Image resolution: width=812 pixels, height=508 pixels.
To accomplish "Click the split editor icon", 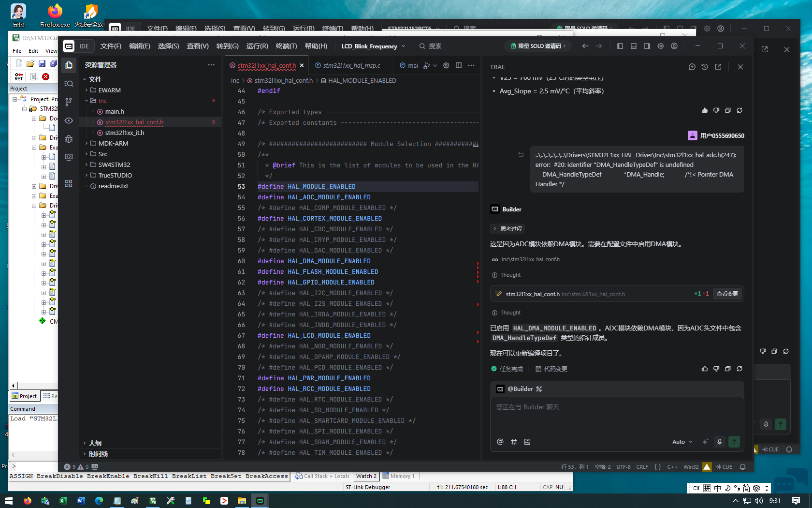I will click(x=459, y=66).
